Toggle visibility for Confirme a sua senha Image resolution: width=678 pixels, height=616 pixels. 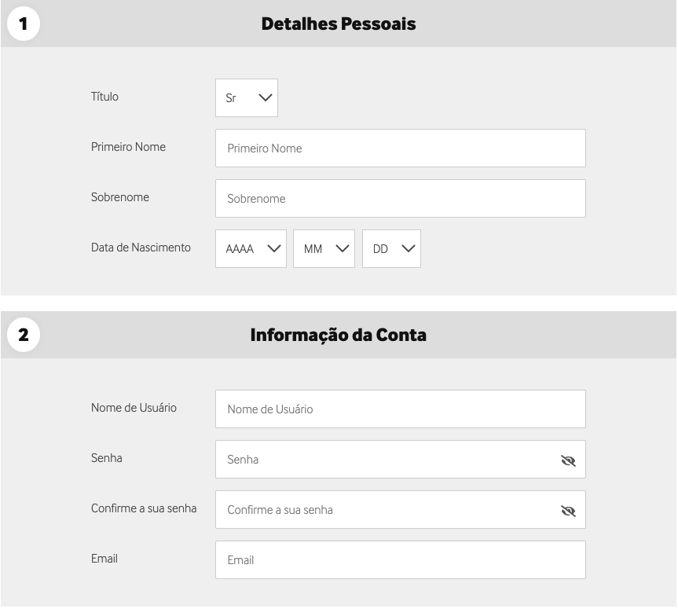pos(568,511)
